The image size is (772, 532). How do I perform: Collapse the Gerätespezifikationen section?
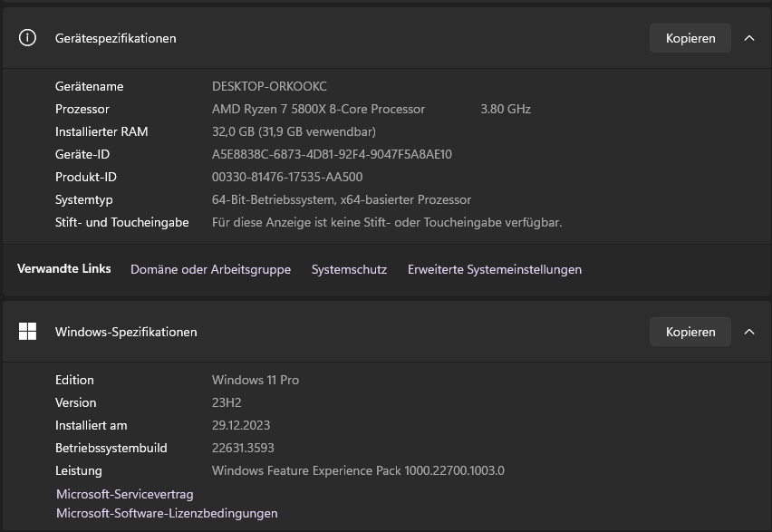tap(749, 38)
